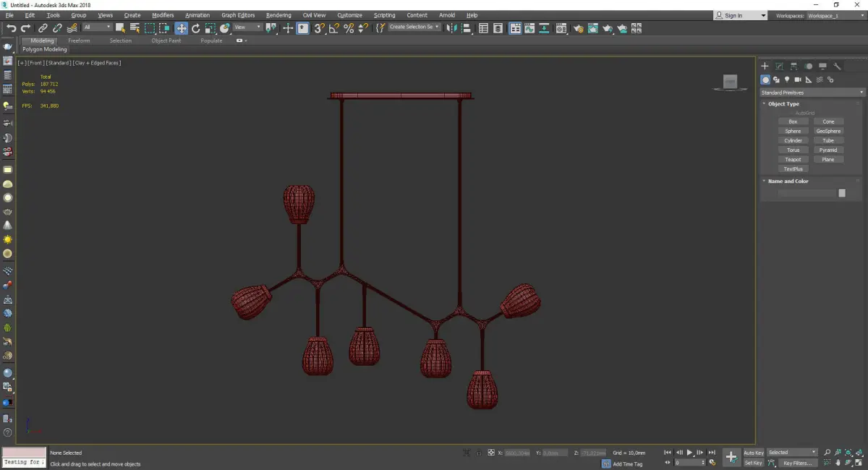Screen dimensions: 868x470
Task: Open the Scripting menu
Action: pyautogui.click(x=384, y=15)
